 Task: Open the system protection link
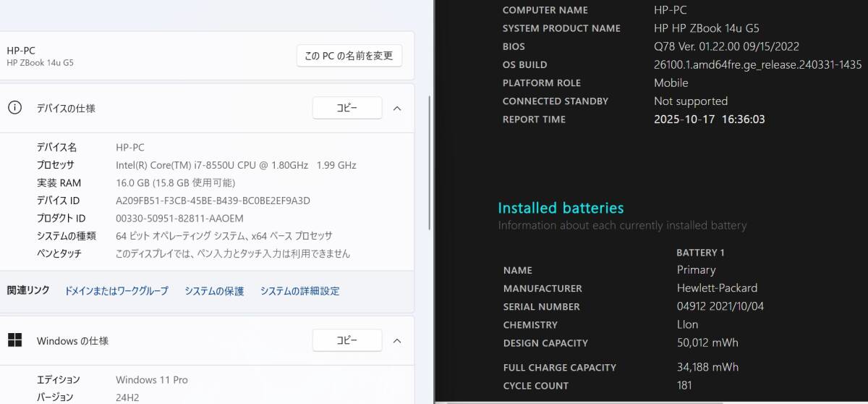tap(214, 291)
